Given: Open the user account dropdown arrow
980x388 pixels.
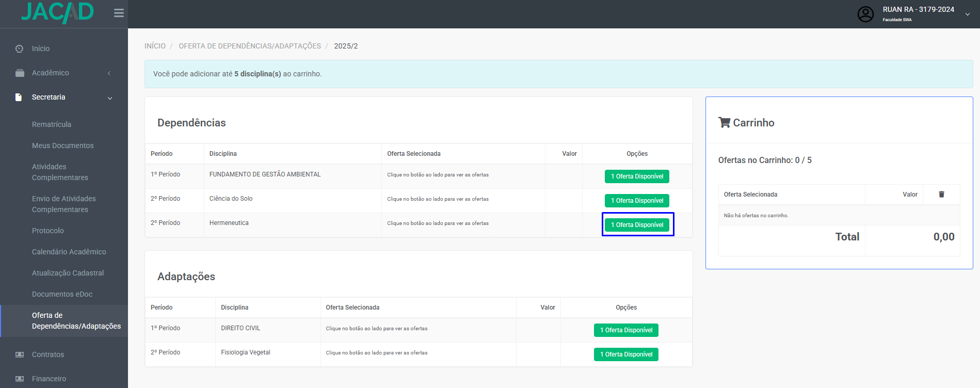Looking at the screenshot, I should point(967,14).
